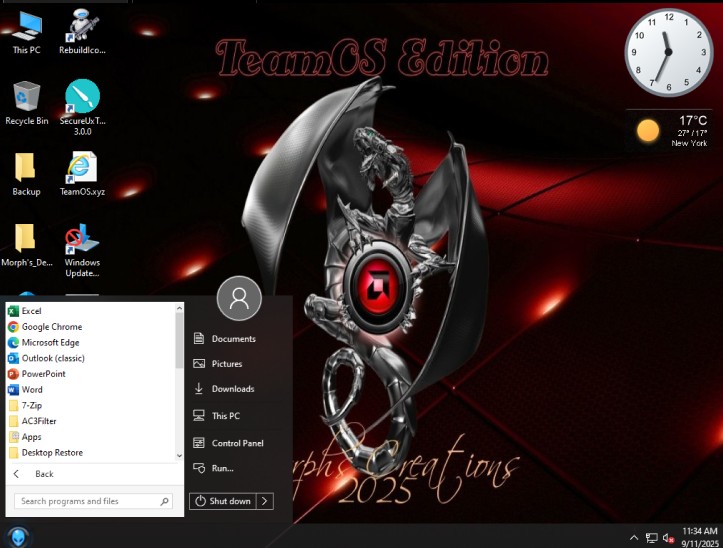Click the Chrome icon in programs list
This screenshot has height=548, width=723.
pyautogui.click(x=13, y=327)
